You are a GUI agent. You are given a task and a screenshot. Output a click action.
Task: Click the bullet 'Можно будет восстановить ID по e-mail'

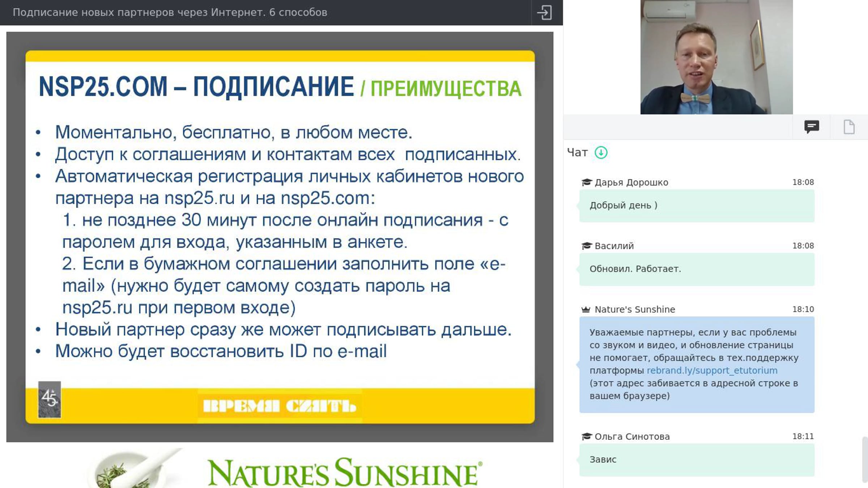[221, 351]
